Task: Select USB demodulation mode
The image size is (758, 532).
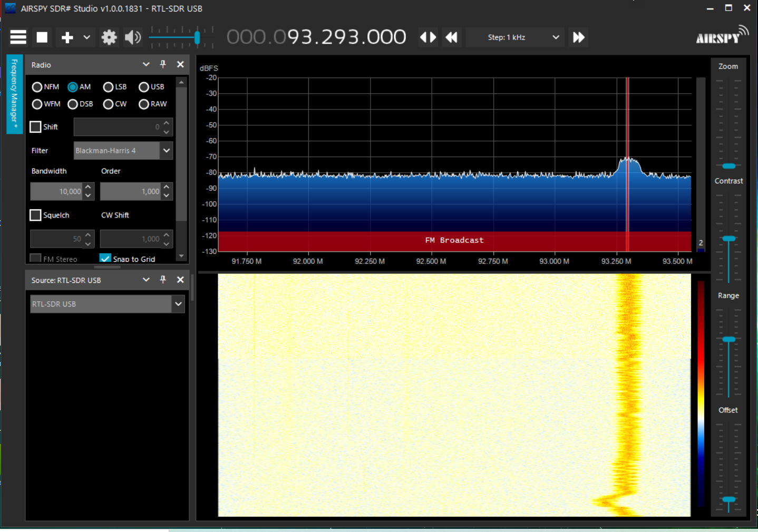Action: (x=151, y=87)
